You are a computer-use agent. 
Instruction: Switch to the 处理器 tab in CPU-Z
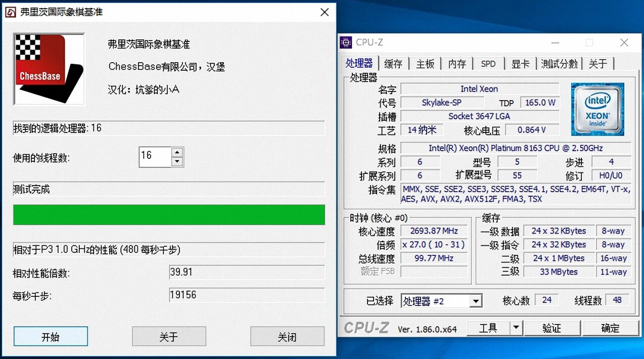tap(359, 63)
